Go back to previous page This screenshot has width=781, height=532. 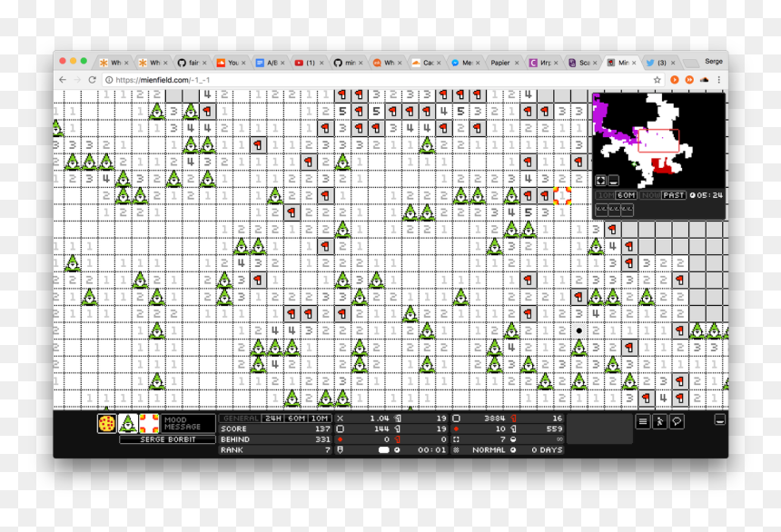pyautogui.click(x=63, y=80)
